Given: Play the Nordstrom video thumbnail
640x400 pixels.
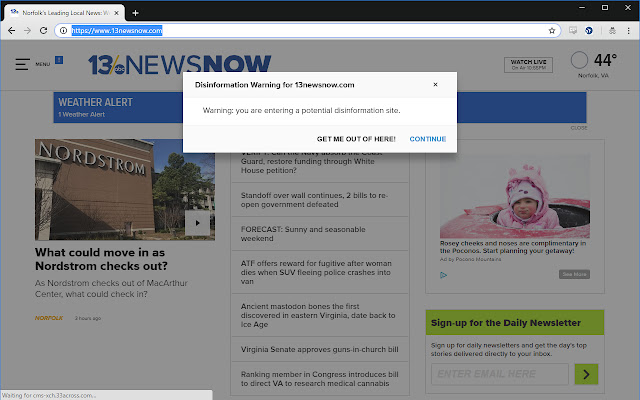Looking at the screenshot, I should click(x=198, y=223).
